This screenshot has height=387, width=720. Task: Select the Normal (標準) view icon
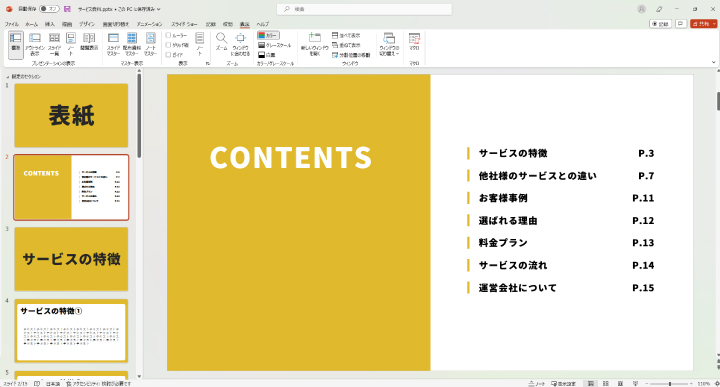(x=16, y=45)
